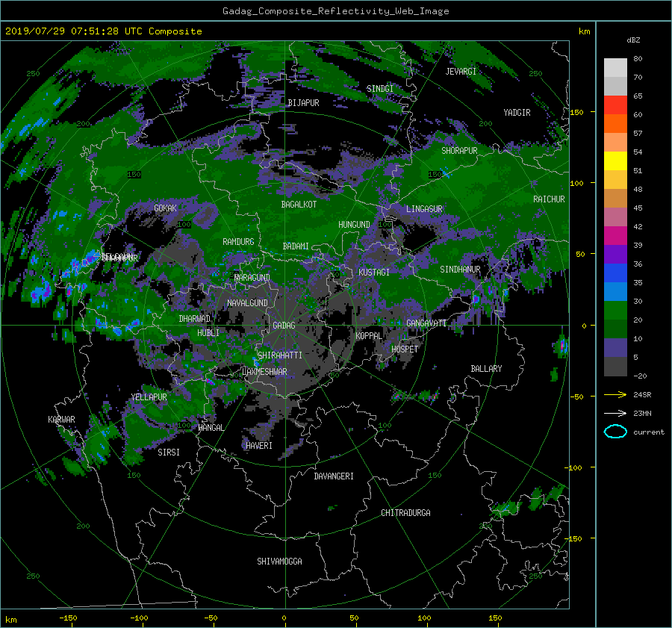Screen dimensions: 672x628
Task: Pick the magenta 39-42 dBZ legend swatch
Action: (x=615, y=236)
